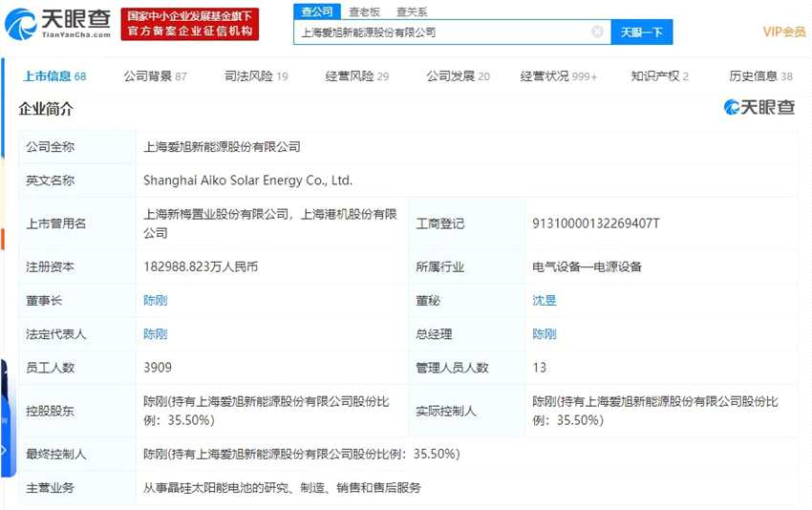Screen dimensions: 812x510
Task: Select industry value 电气设备—电源设备
Action: tap(587, 266)
